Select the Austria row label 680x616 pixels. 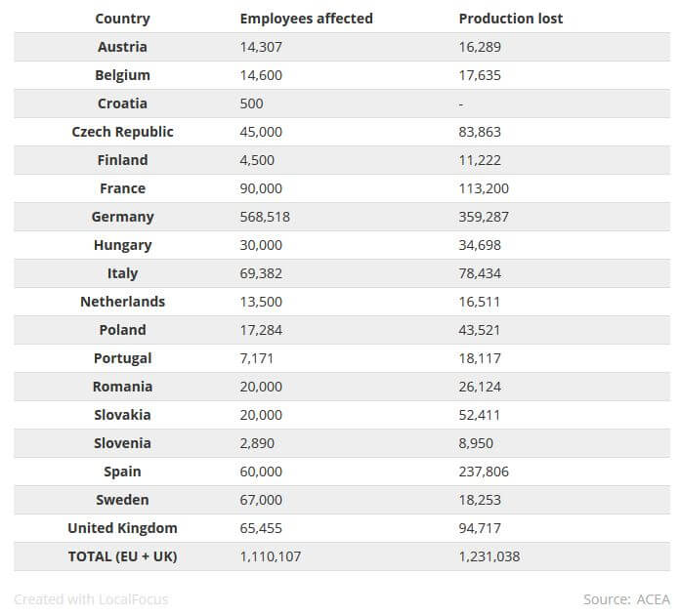coord(122,47)
